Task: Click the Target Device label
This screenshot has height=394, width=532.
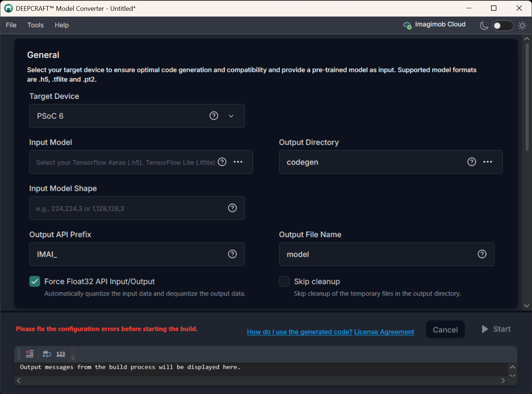Action: coord(54,96)
